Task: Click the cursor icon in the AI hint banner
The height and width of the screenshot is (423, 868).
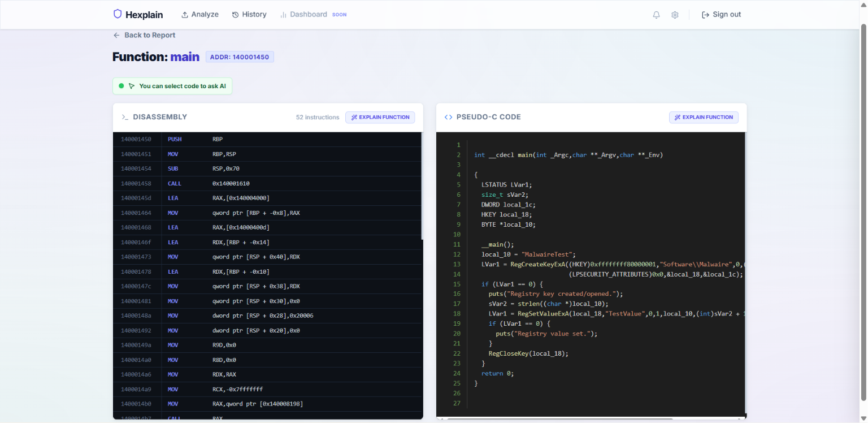Action: (x=132, y=86)
